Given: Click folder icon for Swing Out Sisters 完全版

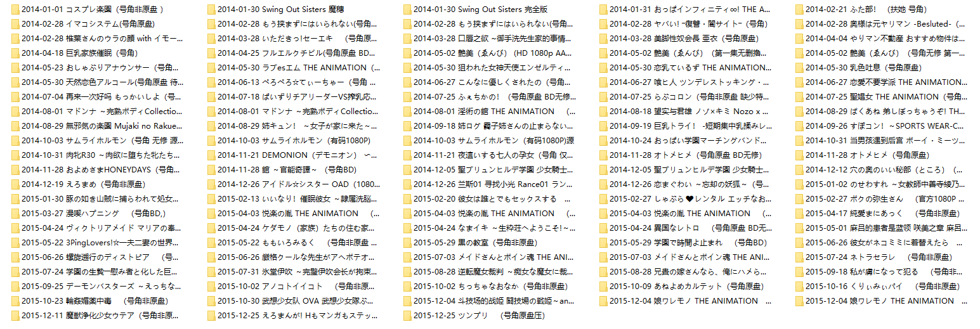Looking at the screenshot, I should pos(407,10).
